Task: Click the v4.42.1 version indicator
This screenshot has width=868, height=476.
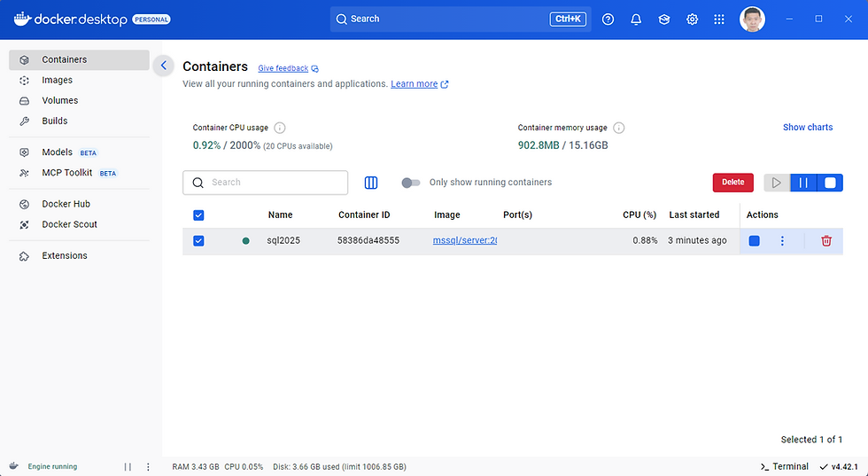Action: [x=839, y=466]
